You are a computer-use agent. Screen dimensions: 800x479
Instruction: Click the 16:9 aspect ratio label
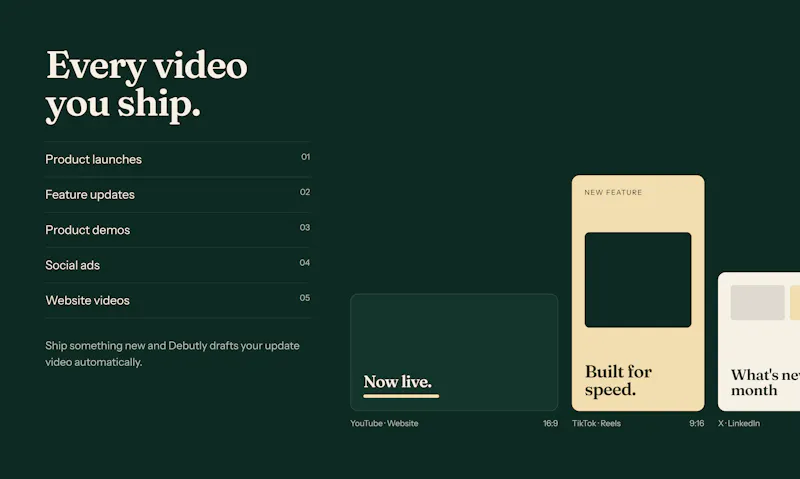click(x=550, y=423)
